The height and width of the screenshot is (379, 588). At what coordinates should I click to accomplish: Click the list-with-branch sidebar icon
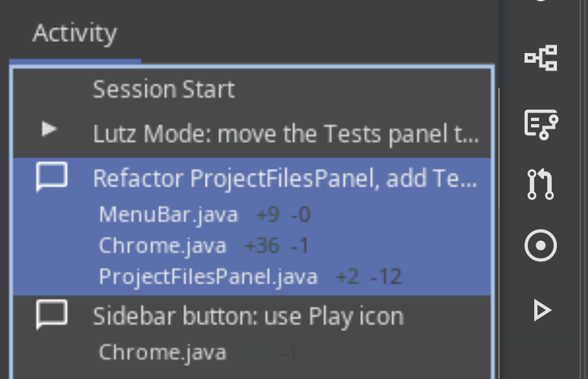540,123
